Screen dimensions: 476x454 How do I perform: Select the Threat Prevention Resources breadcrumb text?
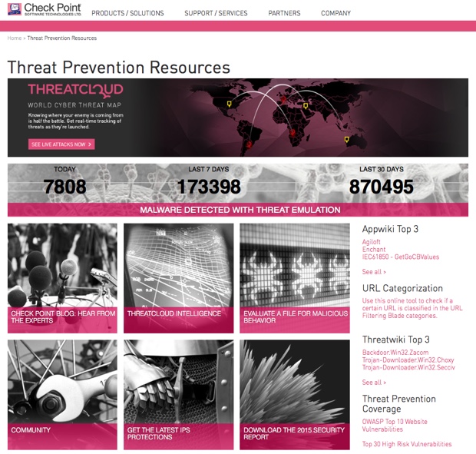coord(62,38)
